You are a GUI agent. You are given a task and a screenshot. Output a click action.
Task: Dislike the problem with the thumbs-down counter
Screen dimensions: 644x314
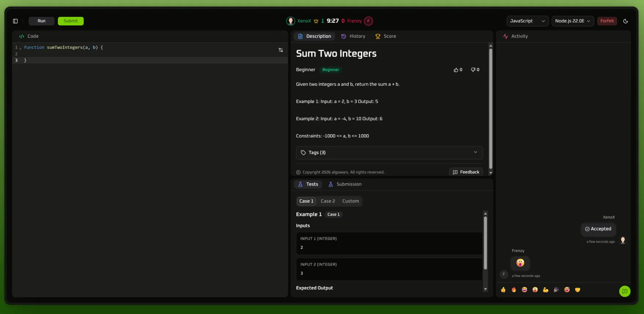click(x=475, y=70)
